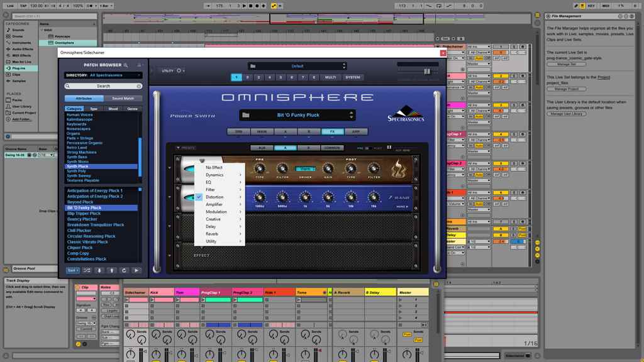This screenshot has width=644, height=362.
Task: Select Sounds in Ableton's browser categories
Action: click(18, 30)
